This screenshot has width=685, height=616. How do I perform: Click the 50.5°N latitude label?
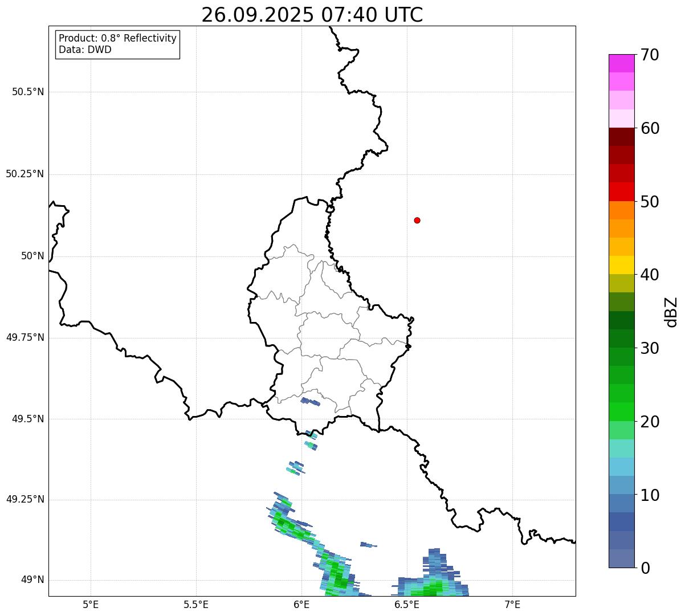(x=28, y=92)
